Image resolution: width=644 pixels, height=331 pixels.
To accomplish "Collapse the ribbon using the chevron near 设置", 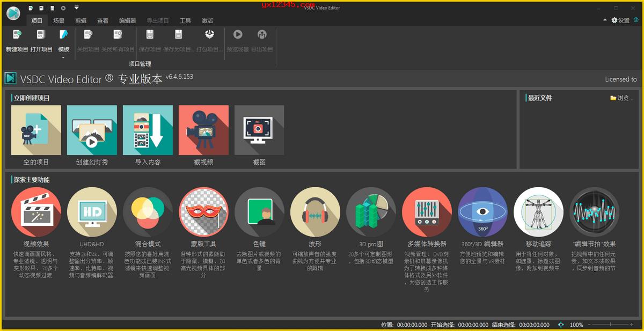I will pos(605,20).
